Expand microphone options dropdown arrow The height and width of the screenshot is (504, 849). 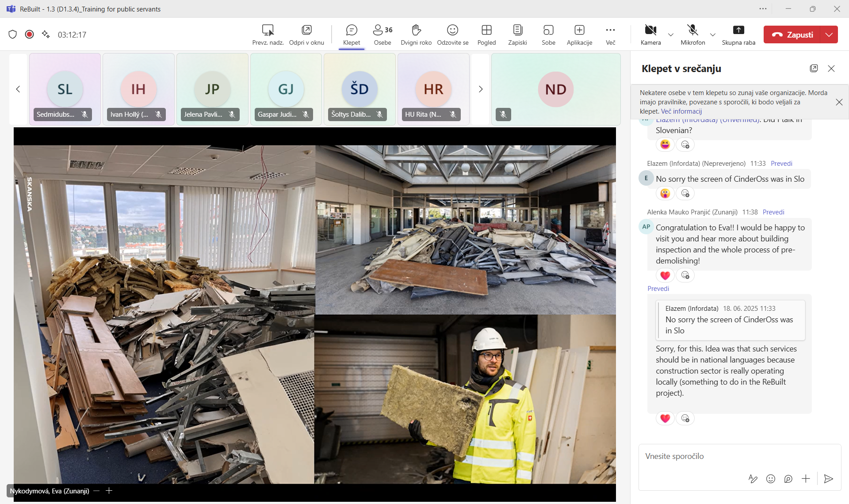[x=712, y=34]
